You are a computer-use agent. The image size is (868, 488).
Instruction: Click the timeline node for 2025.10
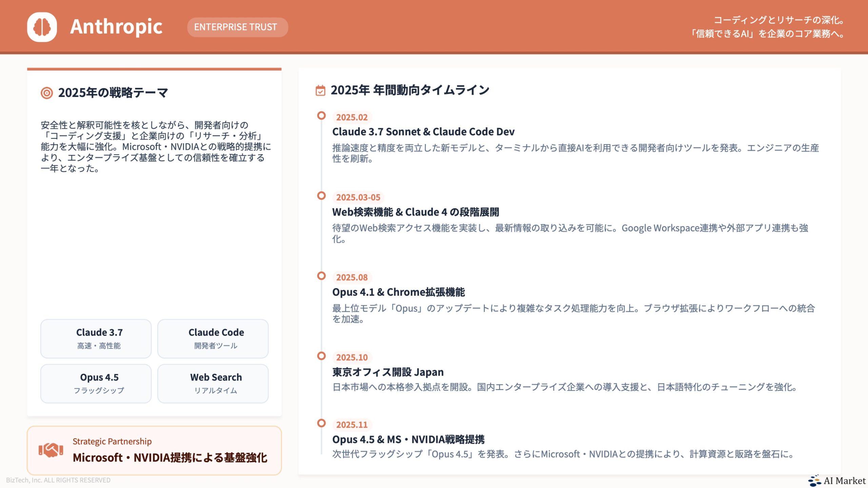pyautogui.click(x=321, y=356)
